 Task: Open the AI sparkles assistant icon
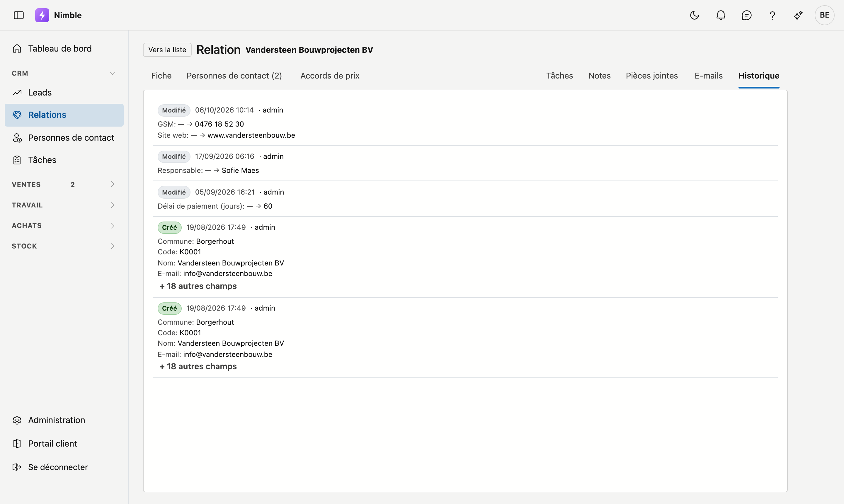798,15
